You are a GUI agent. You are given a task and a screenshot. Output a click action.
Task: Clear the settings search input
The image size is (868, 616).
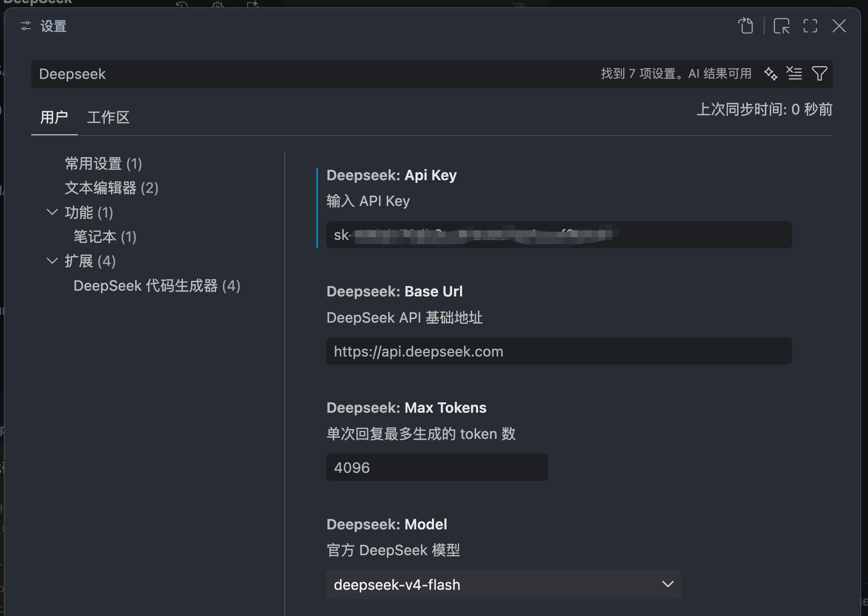794,74
